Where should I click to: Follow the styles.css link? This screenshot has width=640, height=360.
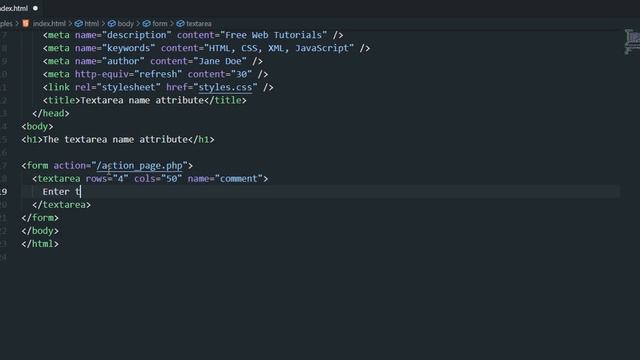(225, 87)
